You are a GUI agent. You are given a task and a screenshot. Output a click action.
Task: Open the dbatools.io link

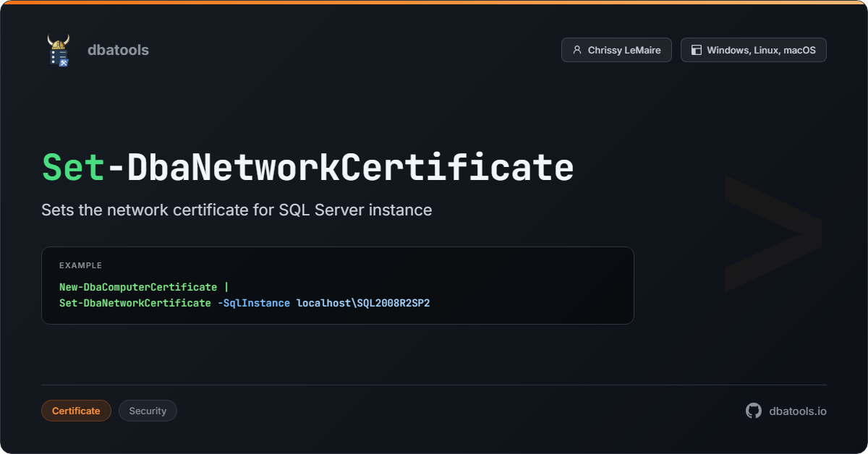(x=799, y=410)
